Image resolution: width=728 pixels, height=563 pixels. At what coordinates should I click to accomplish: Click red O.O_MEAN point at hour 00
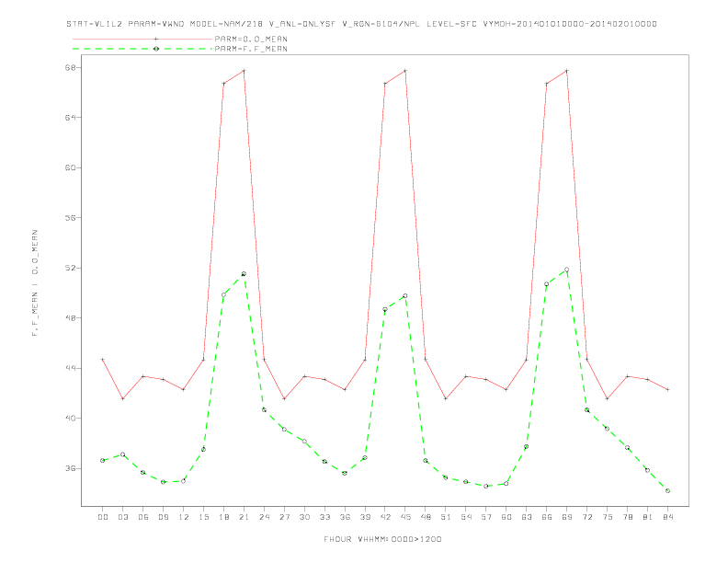coord(103,360)
